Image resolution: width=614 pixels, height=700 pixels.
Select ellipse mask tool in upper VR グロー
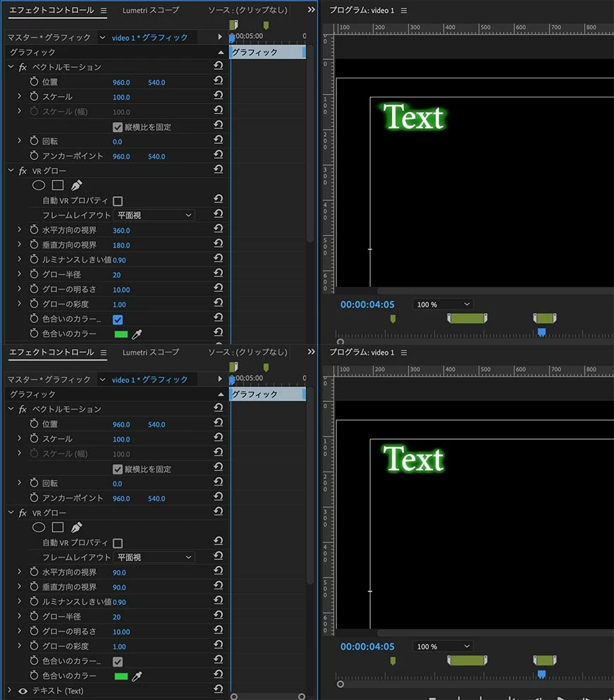tap(39, 185)
